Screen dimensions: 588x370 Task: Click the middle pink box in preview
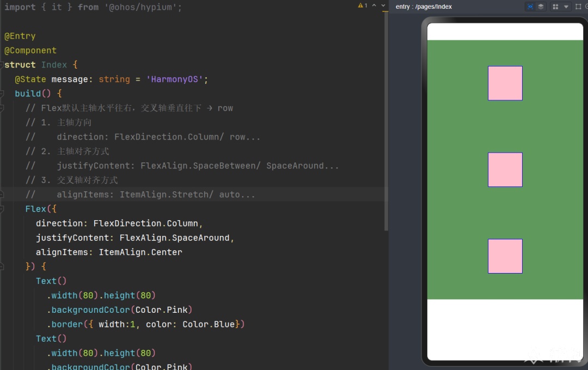pos(505,169)
